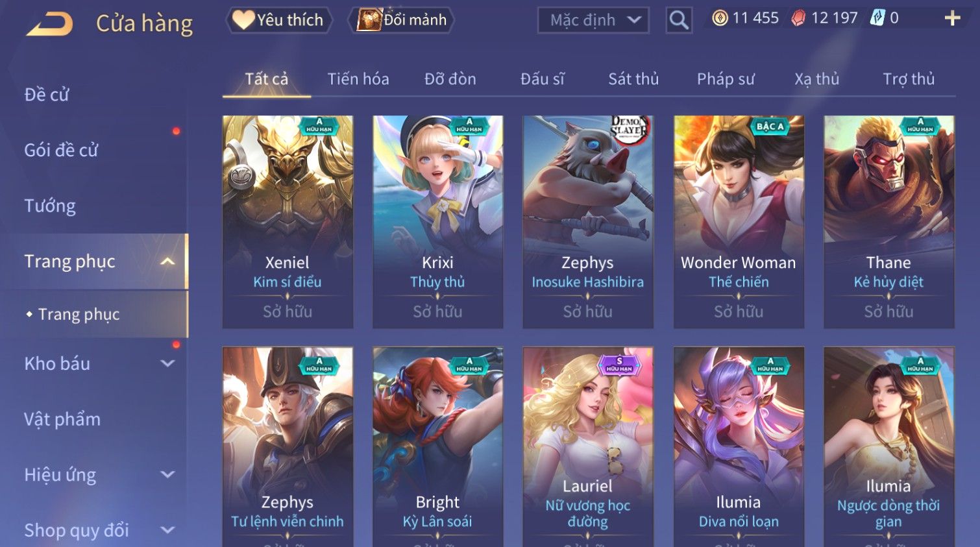Select the Sát thủ category tab
Viewport: 980px width, 547px height.
(633, 79)
